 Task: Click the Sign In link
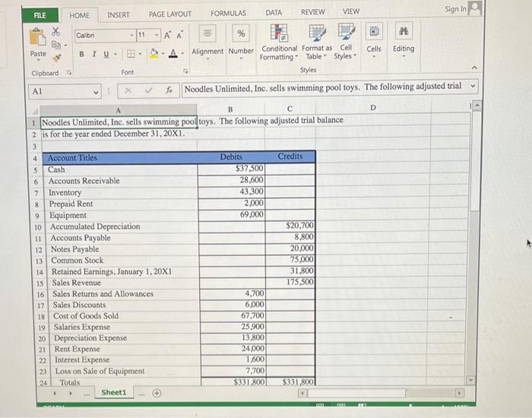pyautogui.click(x=455, y=9)
